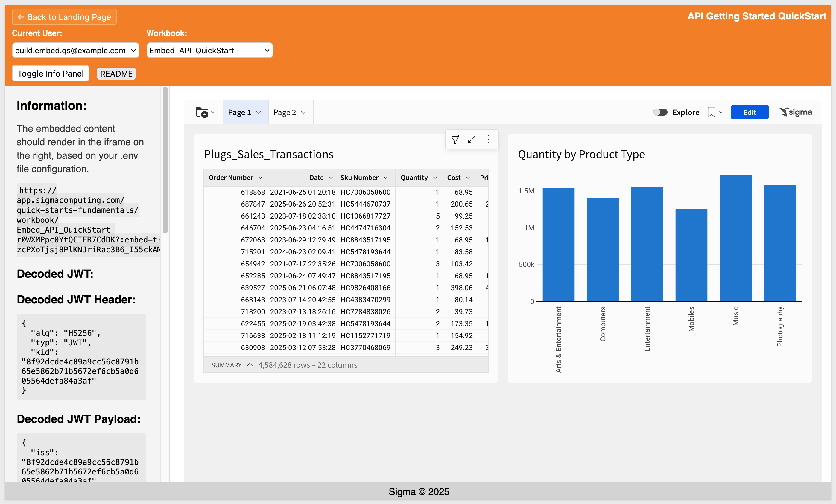Toggle the Explore switch
Image resolution: width=836 pixels, height=504 pixels.
tap(660, 112)
